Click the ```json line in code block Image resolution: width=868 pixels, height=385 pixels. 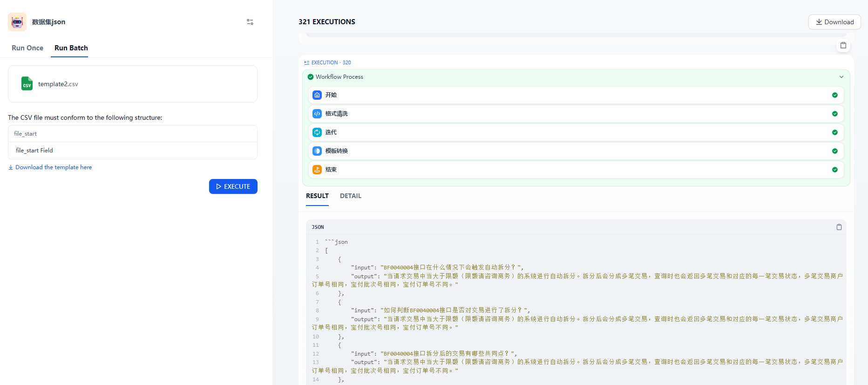click(336, 242)
